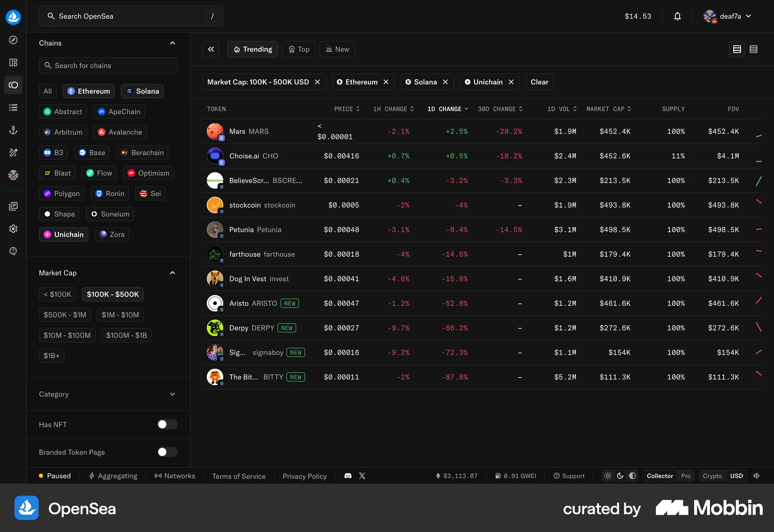
Task: Open the profile avatar sidebar icon
Action: point(13,175)
